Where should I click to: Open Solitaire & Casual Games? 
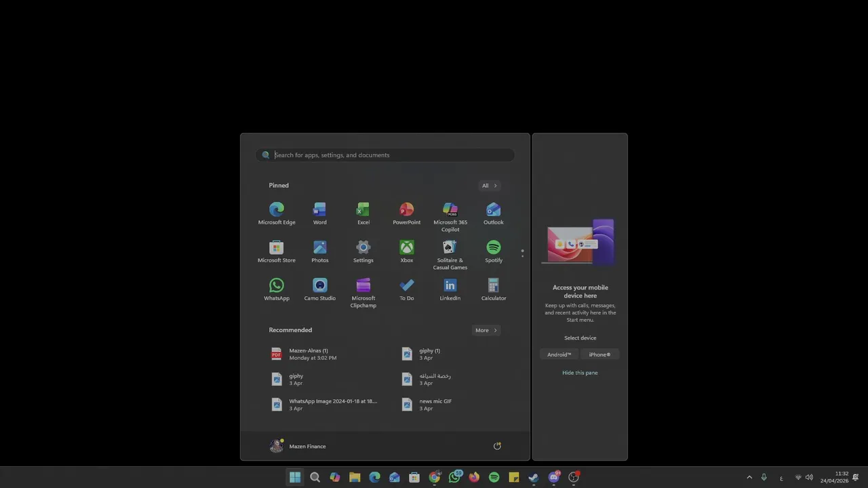click(x=450, y=255)
